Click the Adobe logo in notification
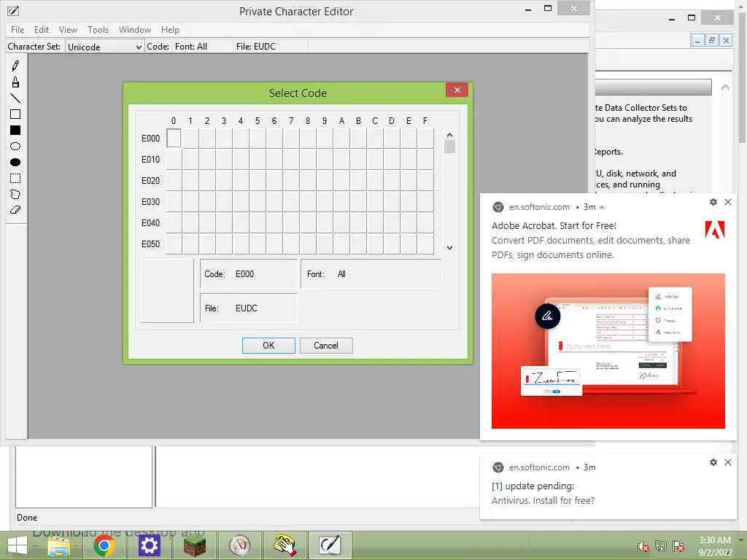747x560 pixels. 715,230
